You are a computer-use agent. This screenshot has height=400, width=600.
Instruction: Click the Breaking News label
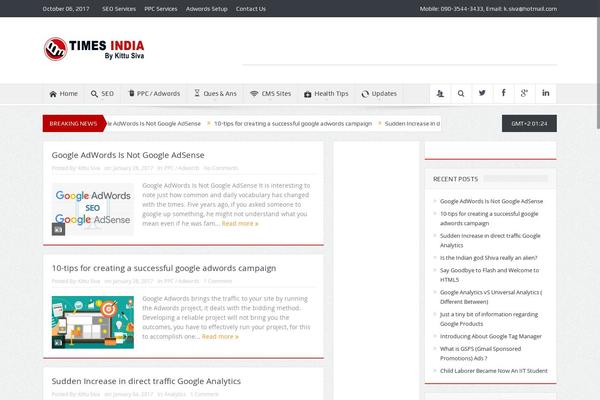[x=73, y=124]
